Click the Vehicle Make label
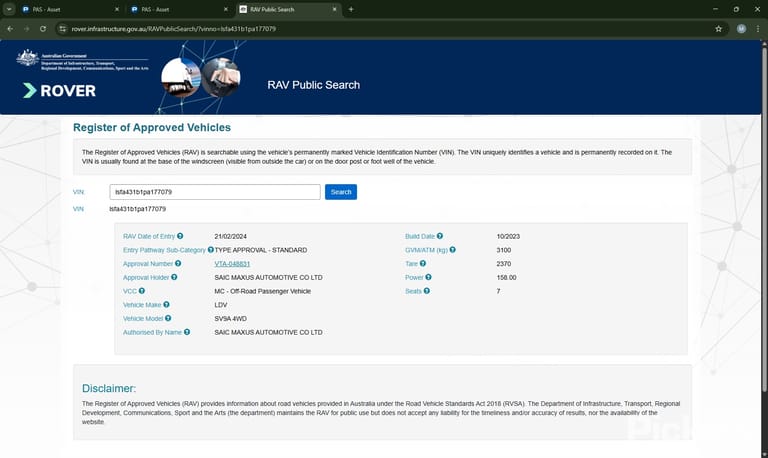Screen dimensions: 768x458 tap(142, 305)
